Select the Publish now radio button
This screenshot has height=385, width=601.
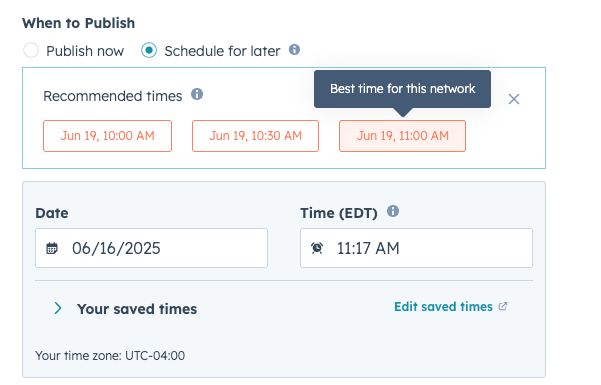pos(31,50)
